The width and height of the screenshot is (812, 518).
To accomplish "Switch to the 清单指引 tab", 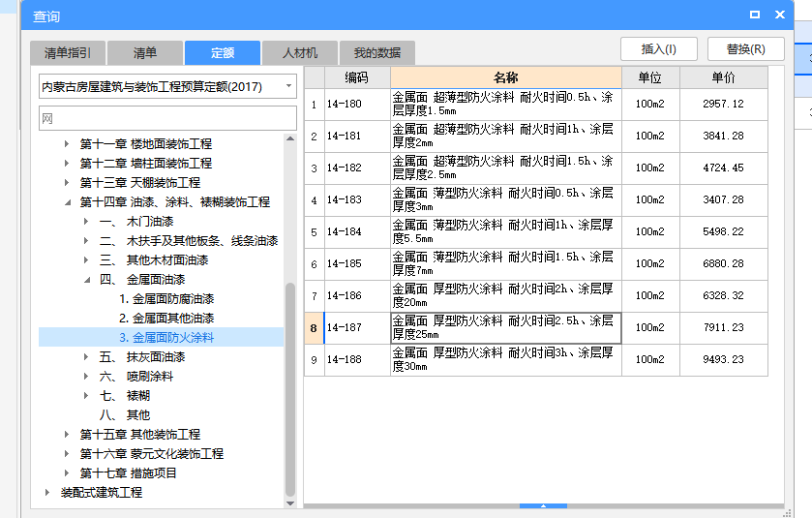I will click(68, 53).
